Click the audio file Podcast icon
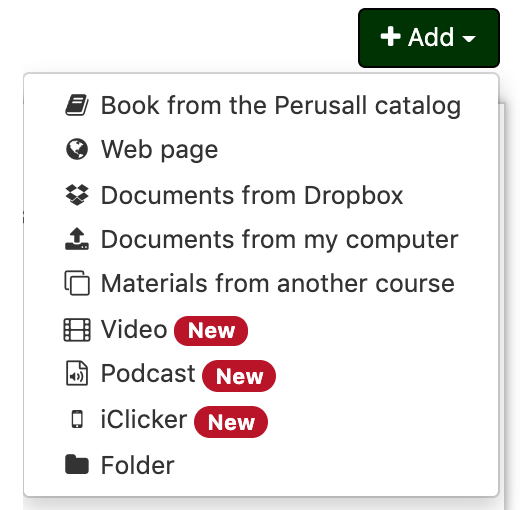Image resolution: width=520 pixels, height=510 pixels. pos(77,373)
